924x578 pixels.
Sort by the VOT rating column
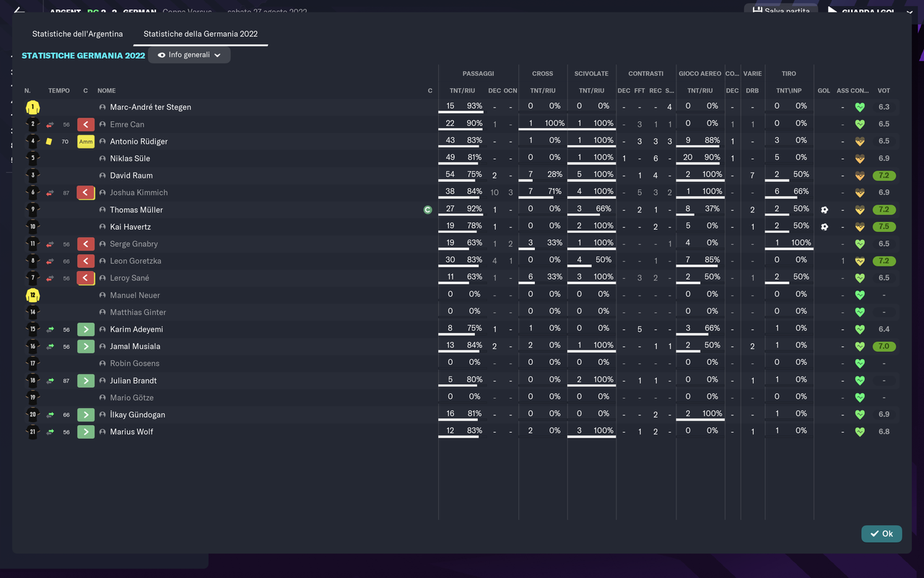884,91
